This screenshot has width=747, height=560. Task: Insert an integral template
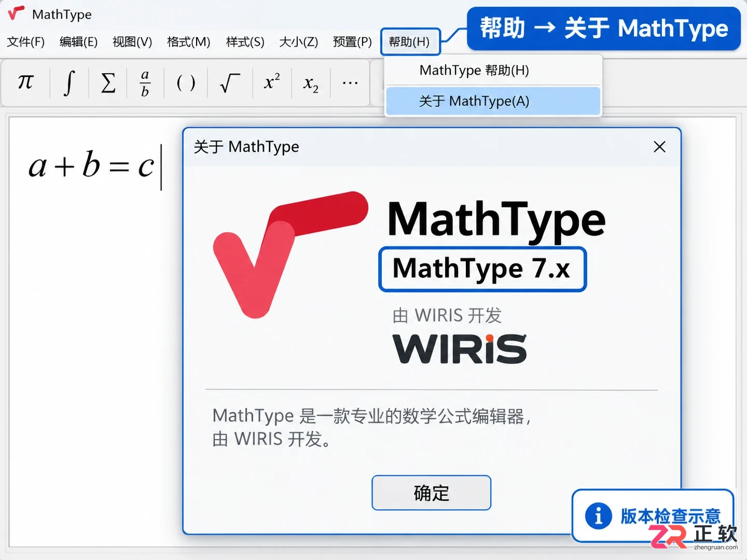69,82
